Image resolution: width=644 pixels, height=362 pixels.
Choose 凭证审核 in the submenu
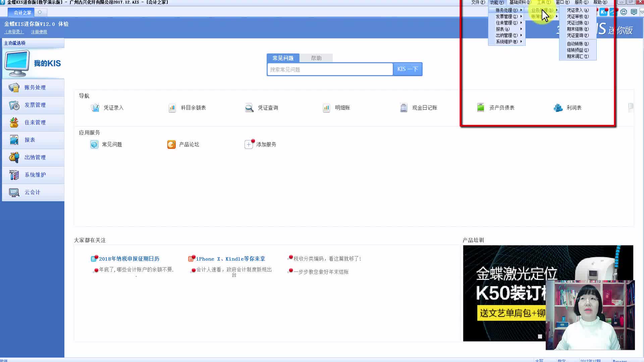click(578, 16)
